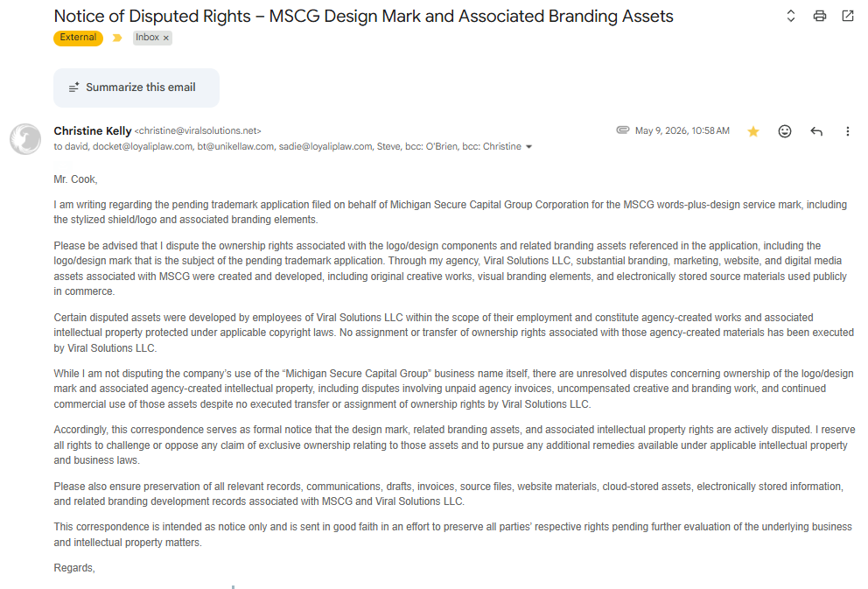Remove the Inbox label with its x

click(x=165, y=38)
